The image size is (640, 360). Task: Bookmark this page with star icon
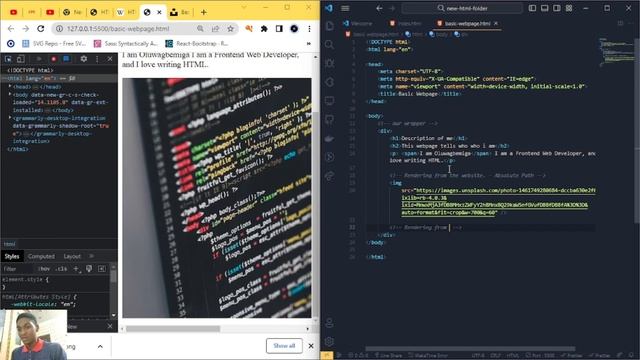coord(231,29)
